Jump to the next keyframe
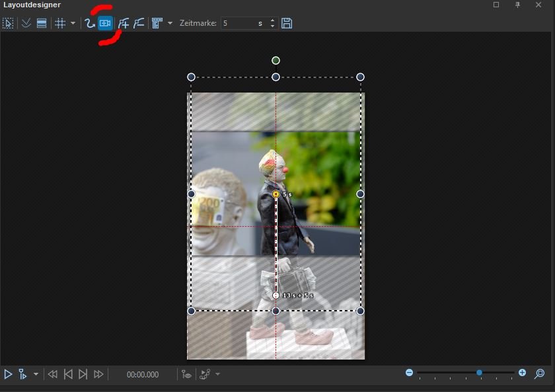 tap(83, 374)
